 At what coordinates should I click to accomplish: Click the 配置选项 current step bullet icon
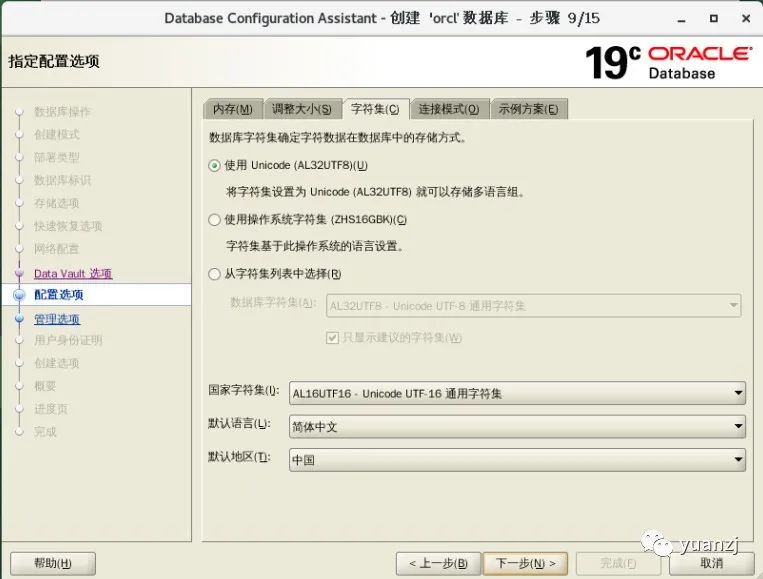19,295
